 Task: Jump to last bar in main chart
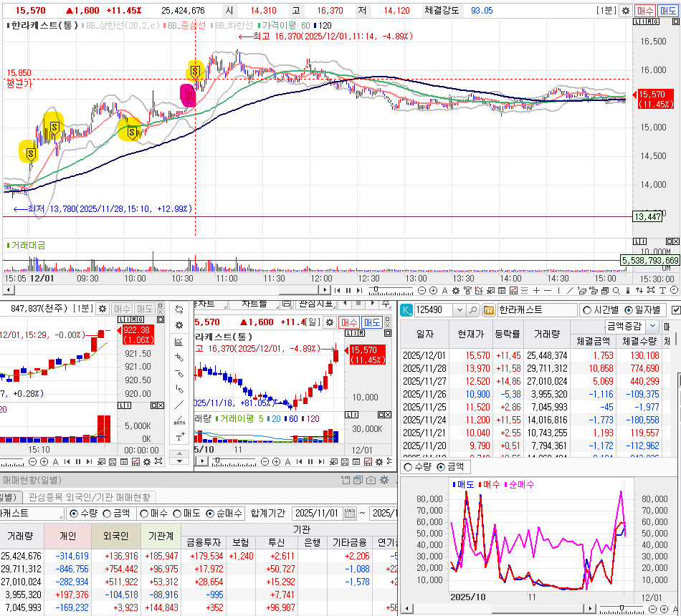[359, 290]
